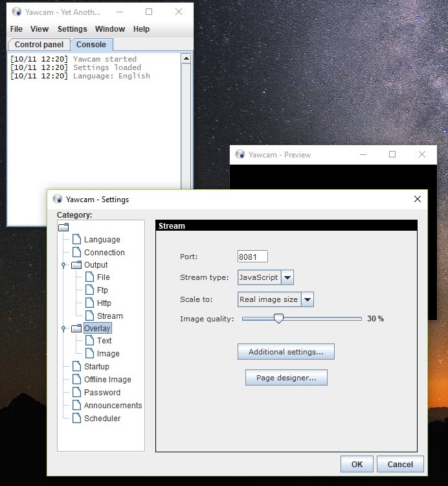Maximize the Yawcam Preview window

pos(392,154)
